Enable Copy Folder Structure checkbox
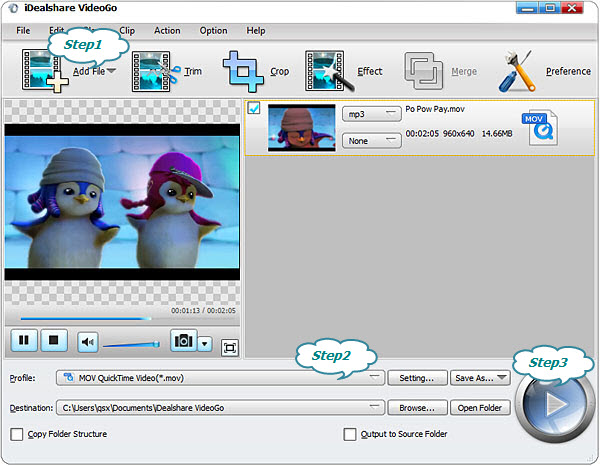This screenshot has height=466, width=600. tap(16, 435)
